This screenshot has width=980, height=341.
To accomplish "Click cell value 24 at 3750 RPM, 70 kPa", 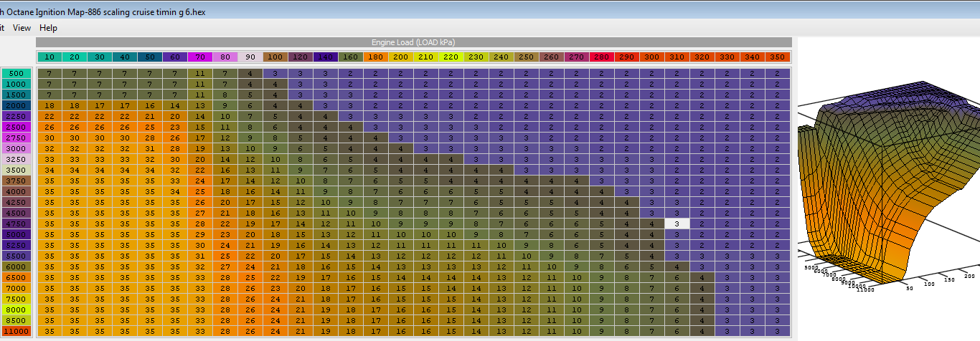I will pyautogui.click(x=200, y=181).
